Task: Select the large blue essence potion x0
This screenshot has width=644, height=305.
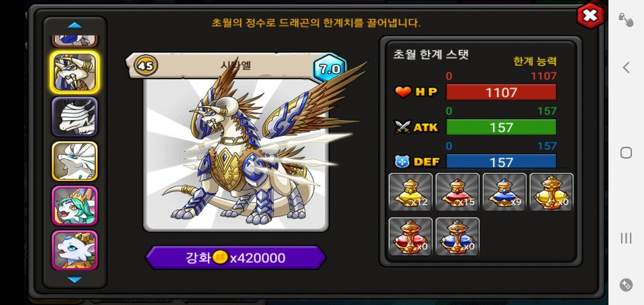Action: (457, 237)
